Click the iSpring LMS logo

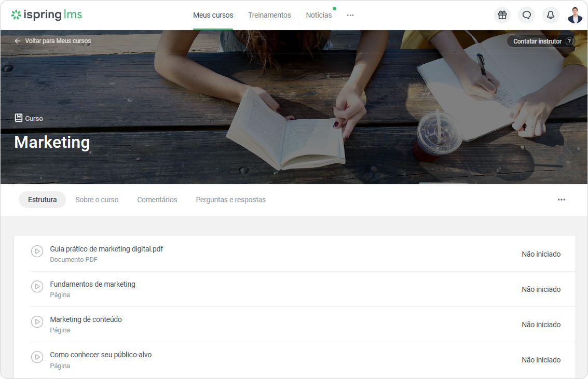pyautogui.click(x=47, y=15)
